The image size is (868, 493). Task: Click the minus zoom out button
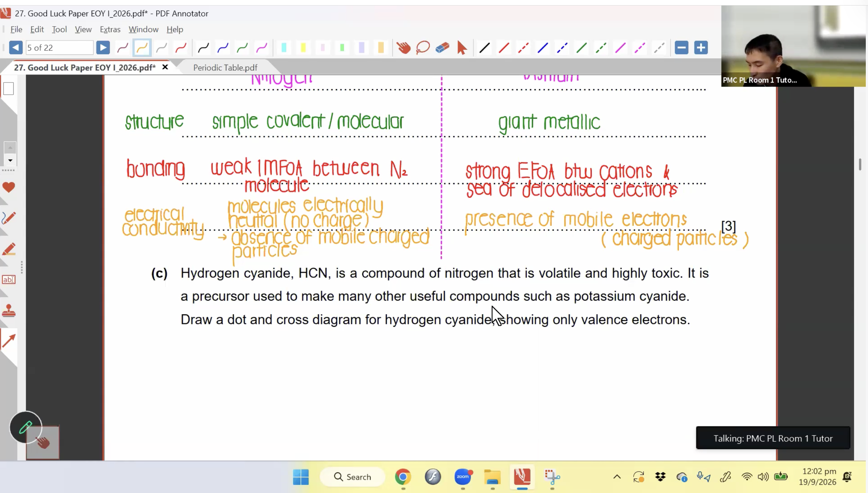[x=682, y=48]
